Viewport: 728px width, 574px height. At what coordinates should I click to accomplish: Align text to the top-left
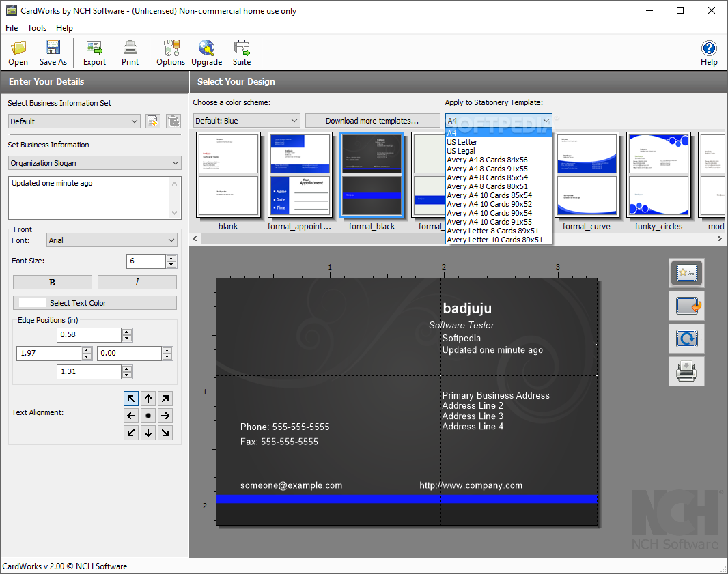click(x=131, y=399)
